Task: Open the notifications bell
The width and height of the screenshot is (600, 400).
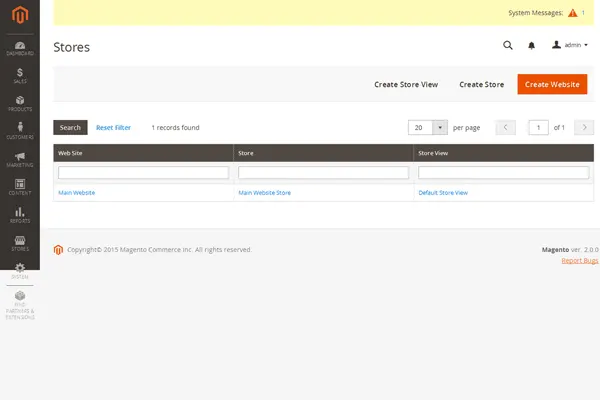Action: point(531,45)
